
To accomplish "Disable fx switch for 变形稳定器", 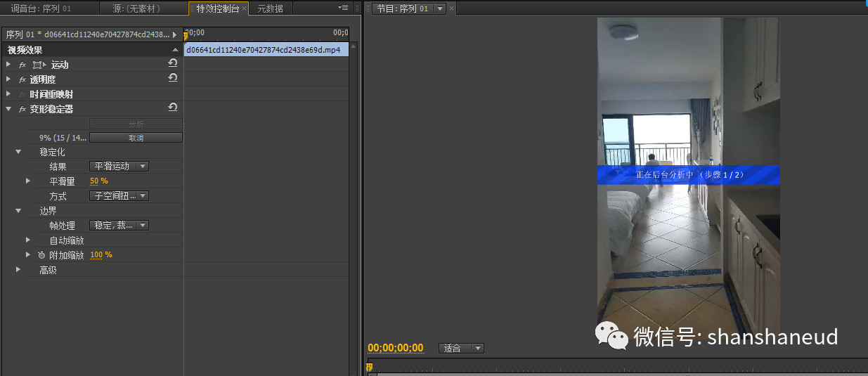I will tap(22, 109).
